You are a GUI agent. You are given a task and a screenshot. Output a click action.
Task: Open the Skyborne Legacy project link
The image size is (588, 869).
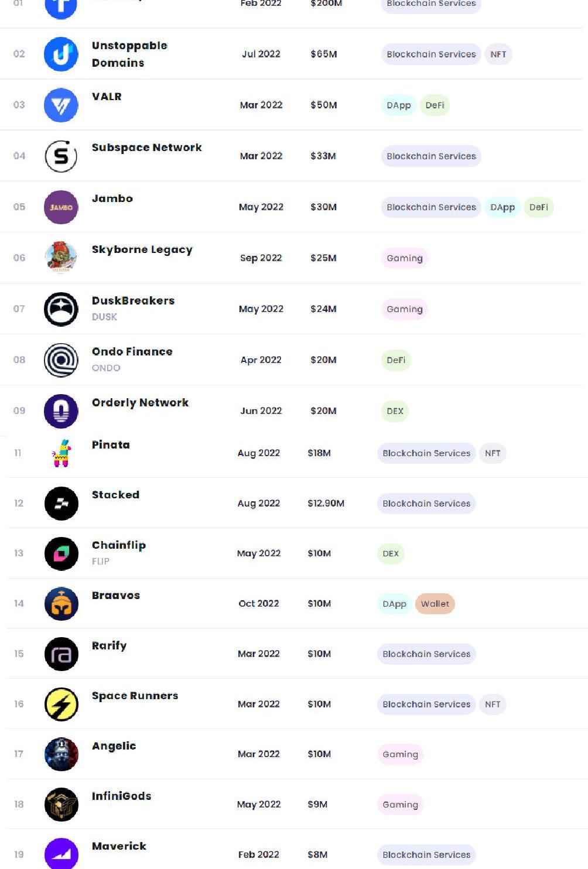(x=142, y=249)
